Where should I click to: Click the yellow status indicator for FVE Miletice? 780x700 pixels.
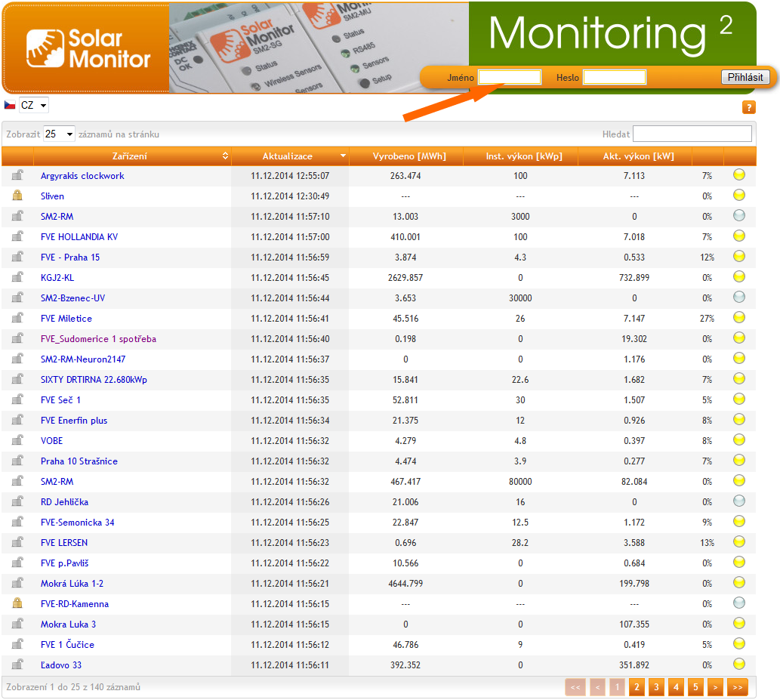739,318
